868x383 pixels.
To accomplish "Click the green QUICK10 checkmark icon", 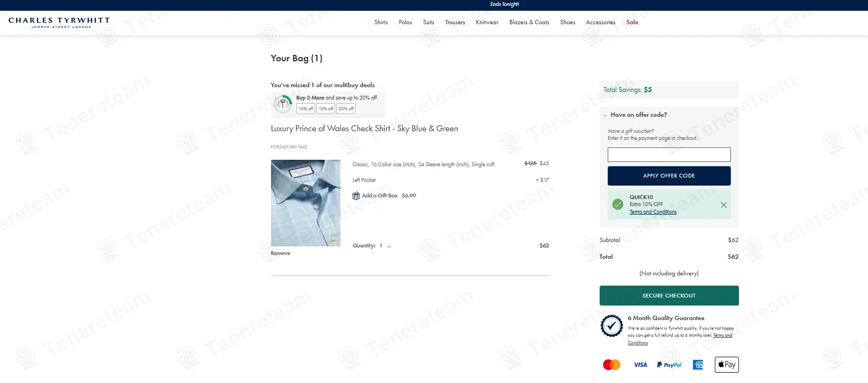I will click(x=618, y=204).
